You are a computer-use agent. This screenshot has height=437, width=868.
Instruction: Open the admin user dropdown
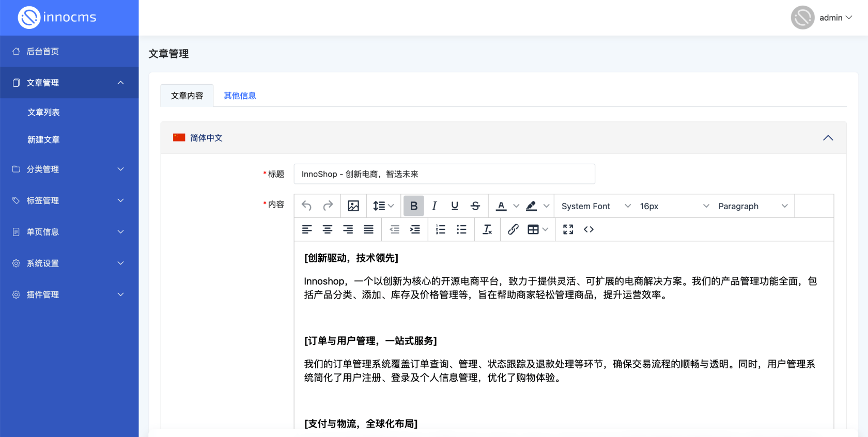pos(835,18)
